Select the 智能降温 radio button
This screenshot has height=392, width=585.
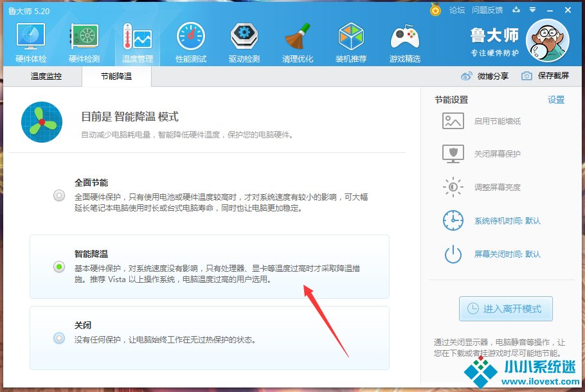tap(59, 267)
